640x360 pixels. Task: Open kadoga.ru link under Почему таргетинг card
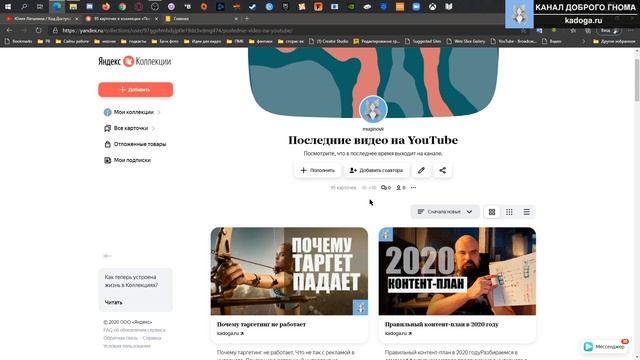point(230,333)
